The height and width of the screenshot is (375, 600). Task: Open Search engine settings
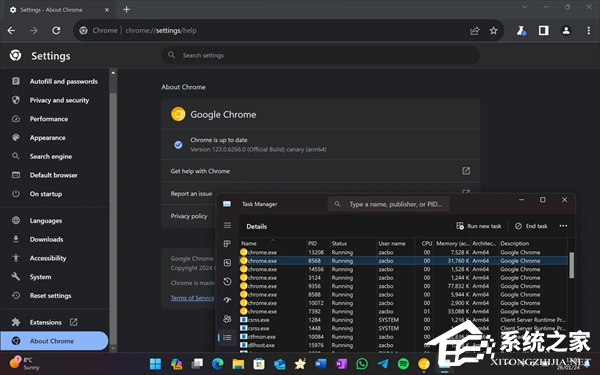pyautogui.click(x=54, y=157)
